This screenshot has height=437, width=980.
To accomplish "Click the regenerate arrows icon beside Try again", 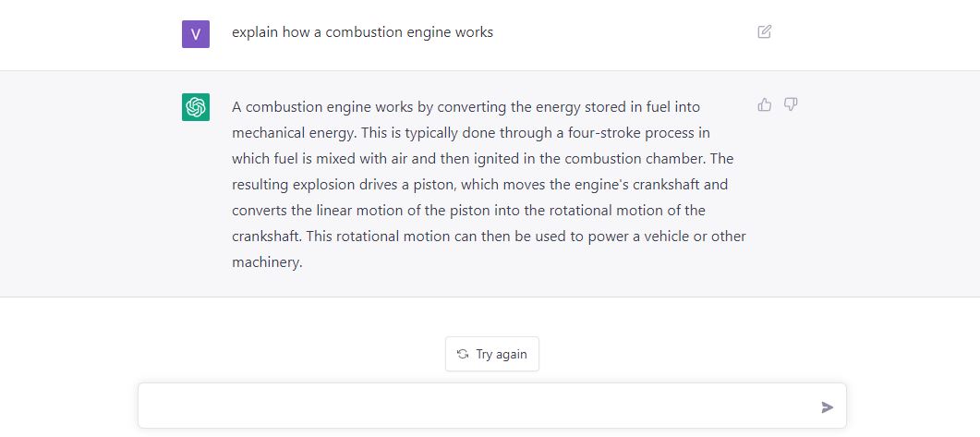I will pos(463,354).
